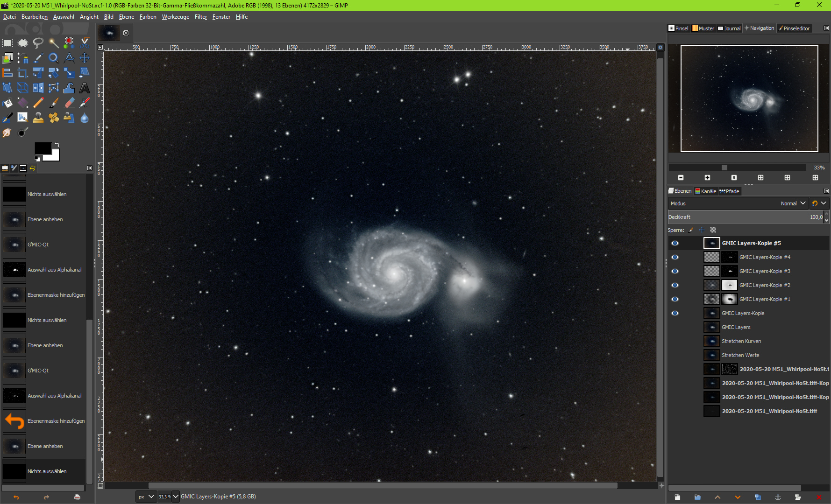Expand the zoom percentage dropdown in status bar
This screenshot has width=831, height=504.
(x=176, y=497)
